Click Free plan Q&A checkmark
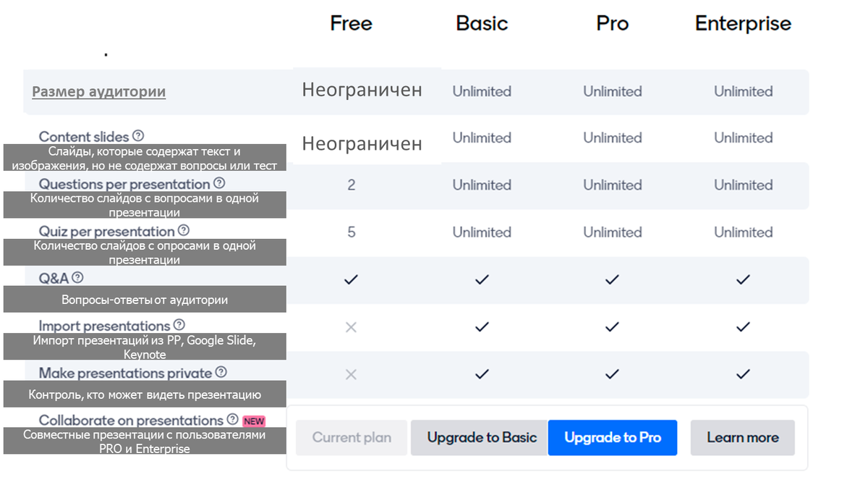 [x=351, y=279]
